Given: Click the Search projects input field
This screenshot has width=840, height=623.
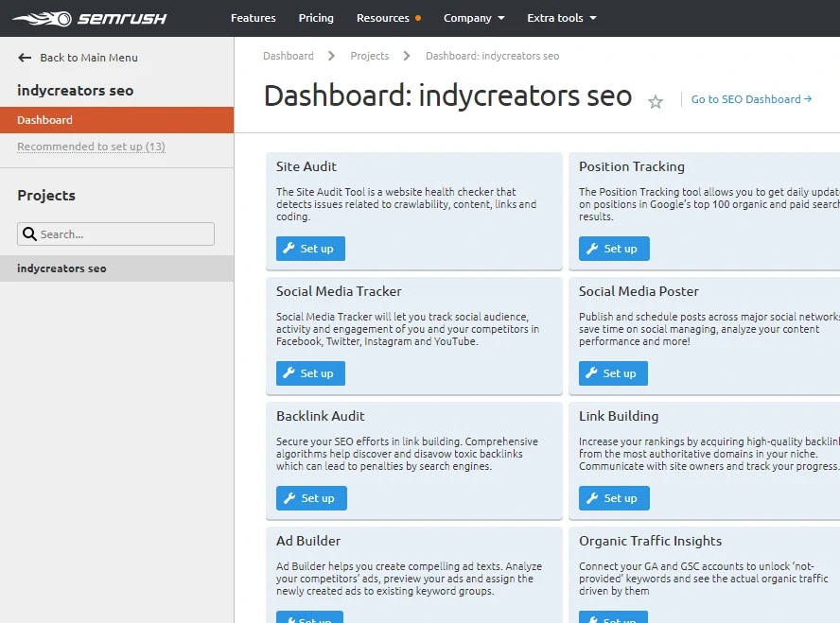Looking at the screenshot, I should (115, 234).
